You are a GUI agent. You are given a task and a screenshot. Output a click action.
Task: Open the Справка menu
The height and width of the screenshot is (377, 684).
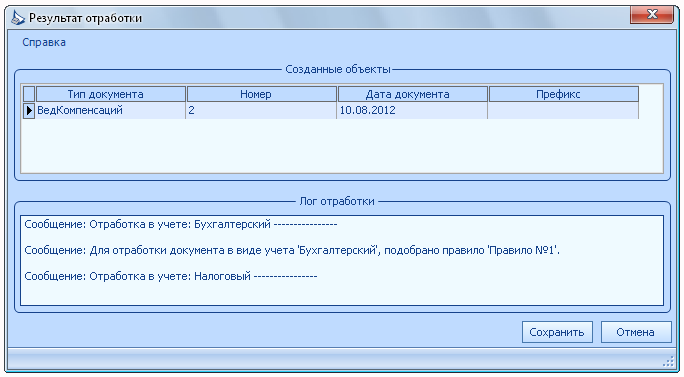pyautogui.click(x=44, y=42)
